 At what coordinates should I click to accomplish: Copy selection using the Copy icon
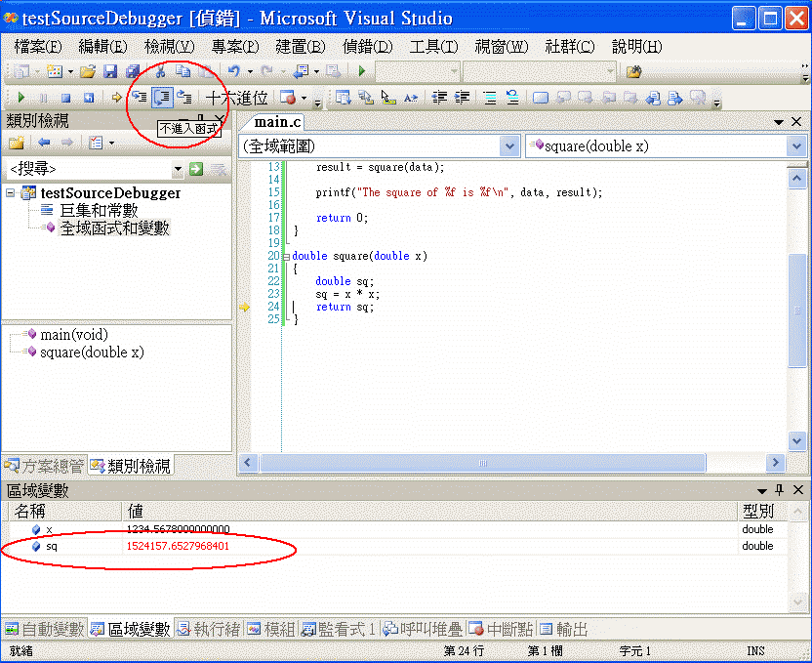[x=183, y=71]
